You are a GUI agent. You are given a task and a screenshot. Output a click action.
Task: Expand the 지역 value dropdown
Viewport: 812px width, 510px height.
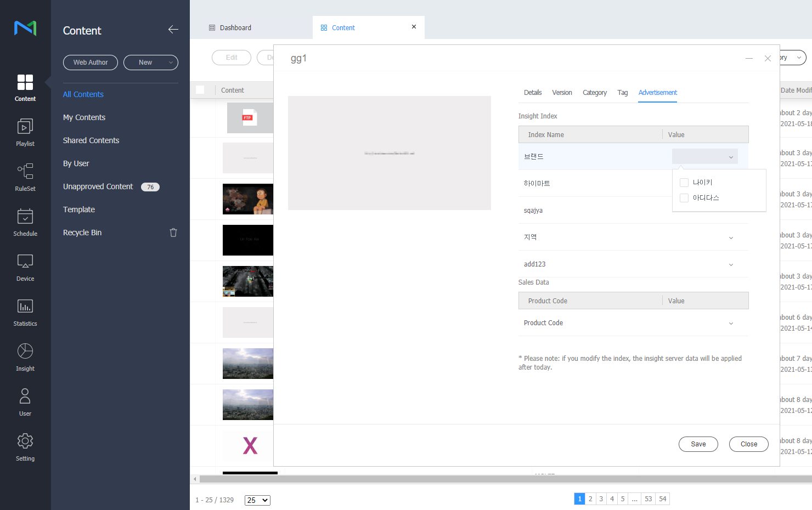point(731,237)
